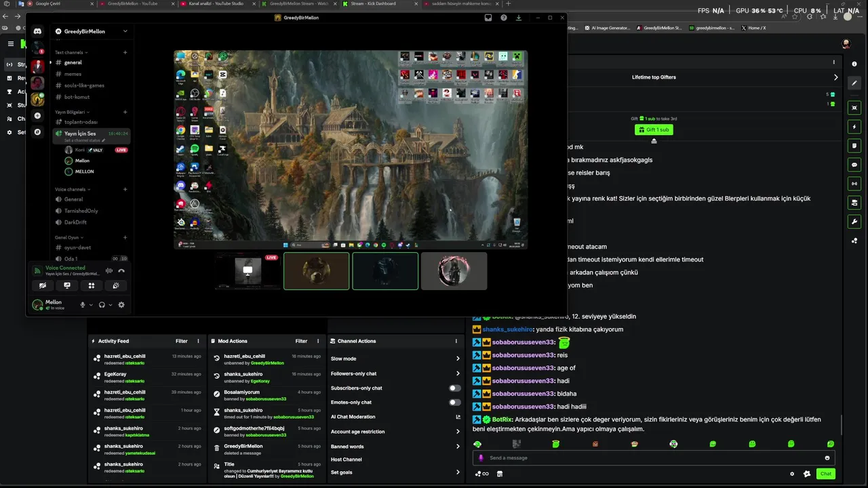Open Discord direct messages home icon
This screenshot has width=868, height=488.
click(37, 31)
